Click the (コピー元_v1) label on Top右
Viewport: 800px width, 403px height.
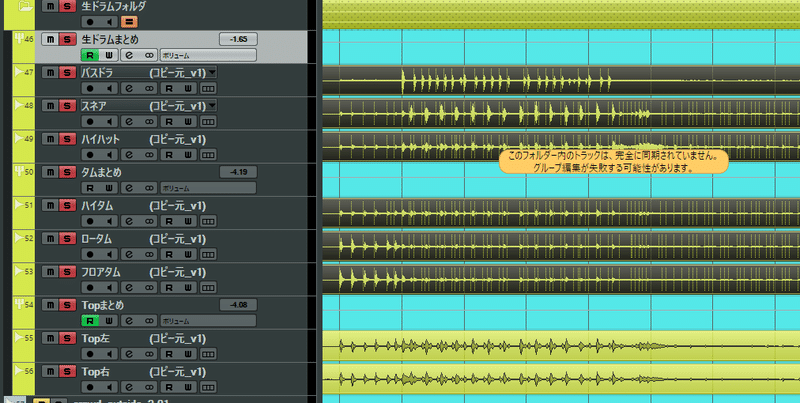coord(178,371)
